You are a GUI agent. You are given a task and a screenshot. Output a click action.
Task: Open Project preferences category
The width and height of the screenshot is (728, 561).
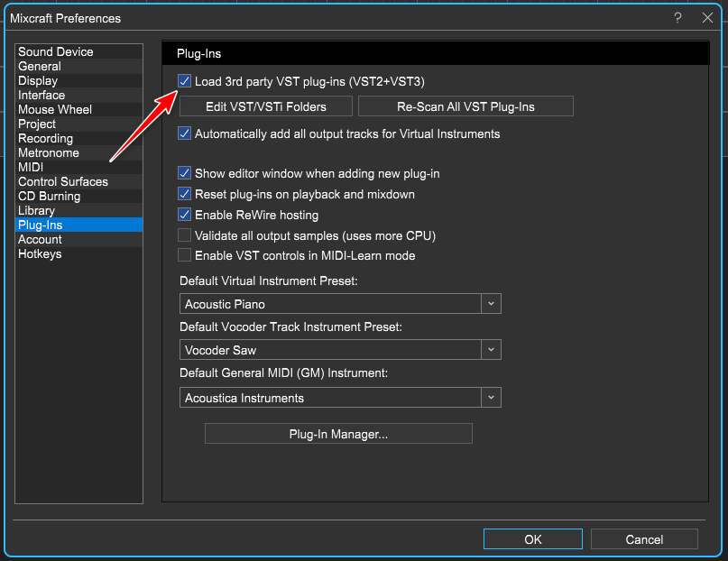pos(78,124)
